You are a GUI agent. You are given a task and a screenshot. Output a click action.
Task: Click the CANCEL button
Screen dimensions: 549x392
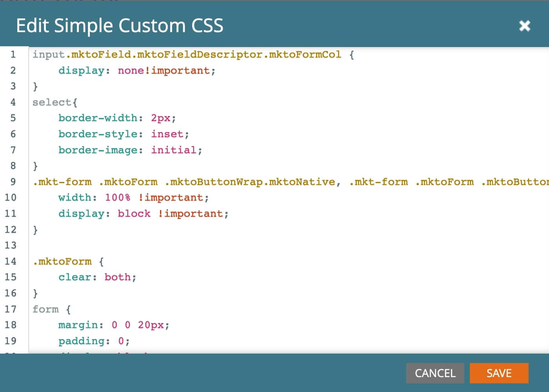click(x=435, y=373)
